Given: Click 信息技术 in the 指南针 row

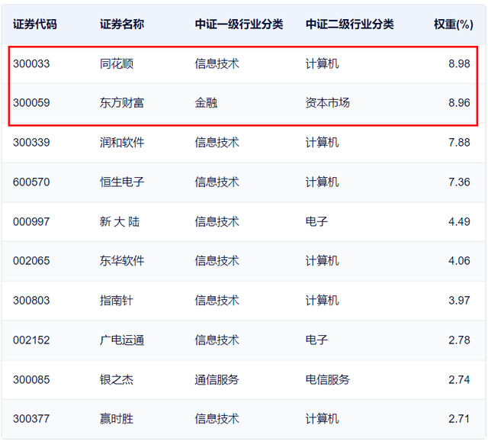Looking at the screenshot, I should (x=217, y=301).
